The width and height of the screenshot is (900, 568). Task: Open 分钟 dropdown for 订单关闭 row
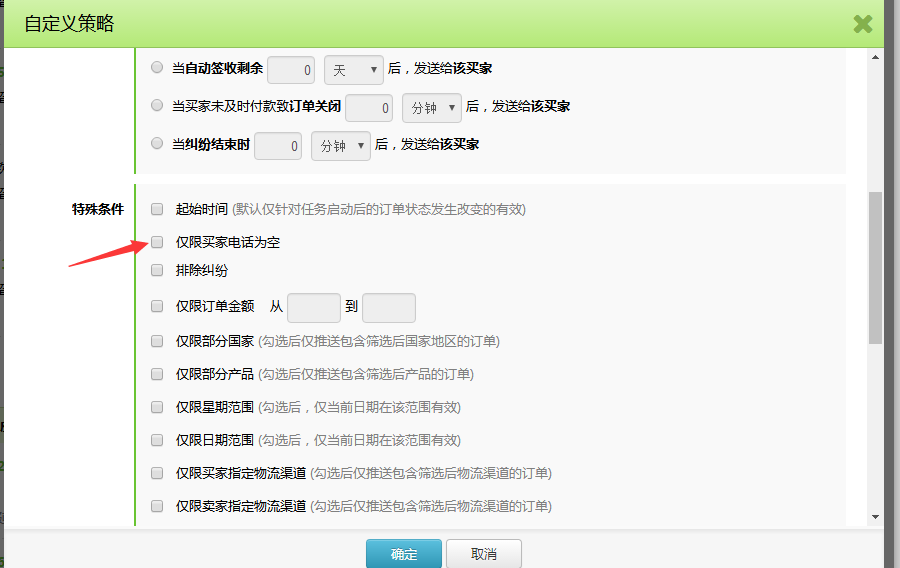pos(432,107)
